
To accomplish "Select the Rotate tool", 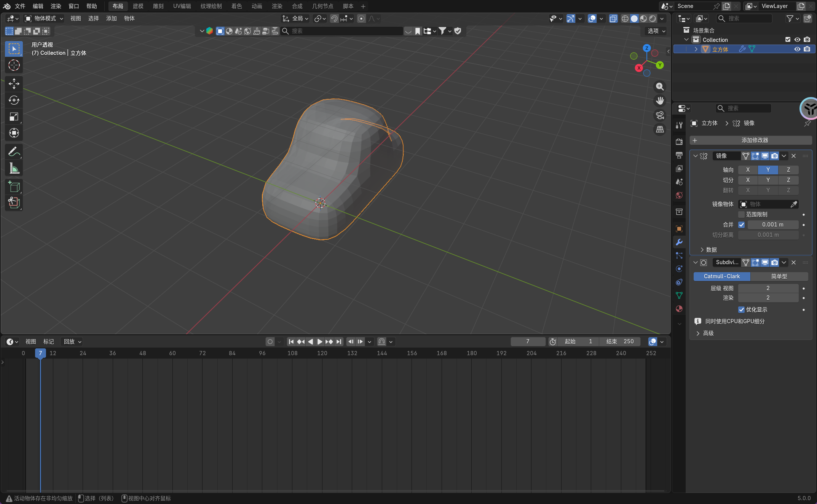I will tap(14, 100).
